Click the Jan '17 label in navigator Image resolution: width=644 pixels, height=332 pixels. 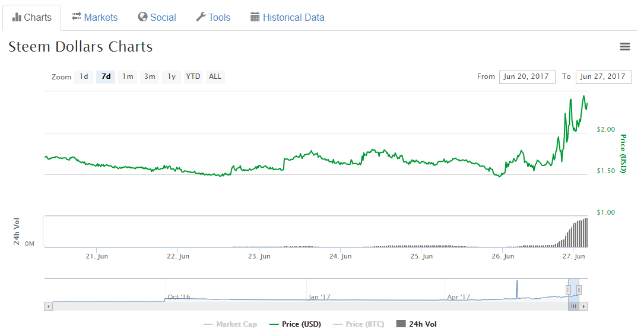click(319, 297)
